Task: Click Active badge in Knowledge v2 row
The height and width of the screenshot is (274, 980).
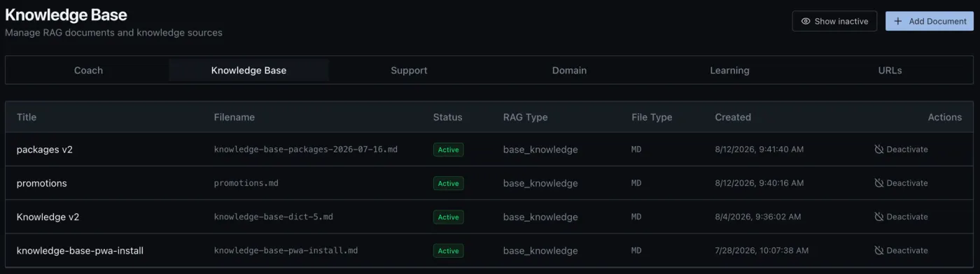Action: 448,217
